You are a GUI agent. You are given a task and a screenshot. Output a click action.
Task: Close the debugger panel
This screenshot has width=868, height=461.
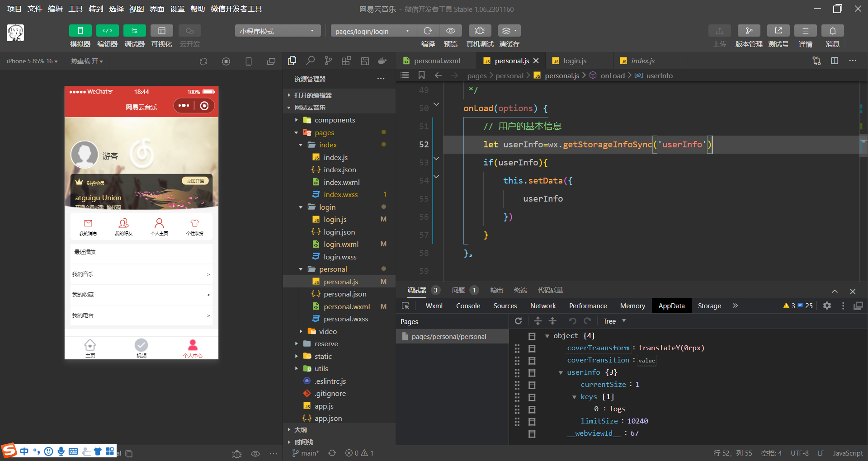coord(853,291)
